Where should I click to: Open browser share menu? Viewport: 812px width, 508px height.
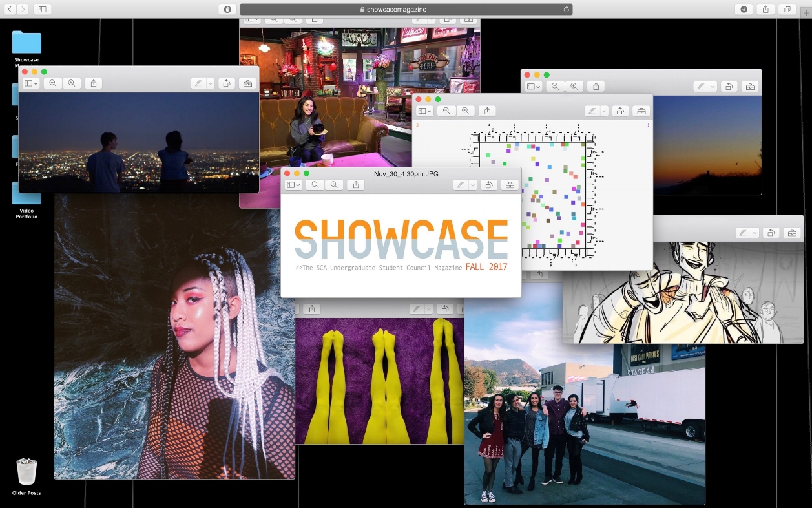[765, 9]
